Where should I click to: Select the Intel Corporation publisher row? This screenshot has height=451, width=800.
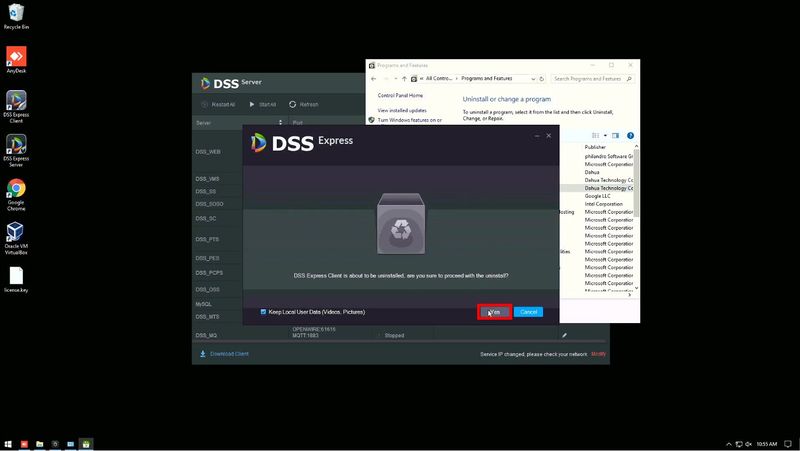pyautogui.click(x=604, y=204)
